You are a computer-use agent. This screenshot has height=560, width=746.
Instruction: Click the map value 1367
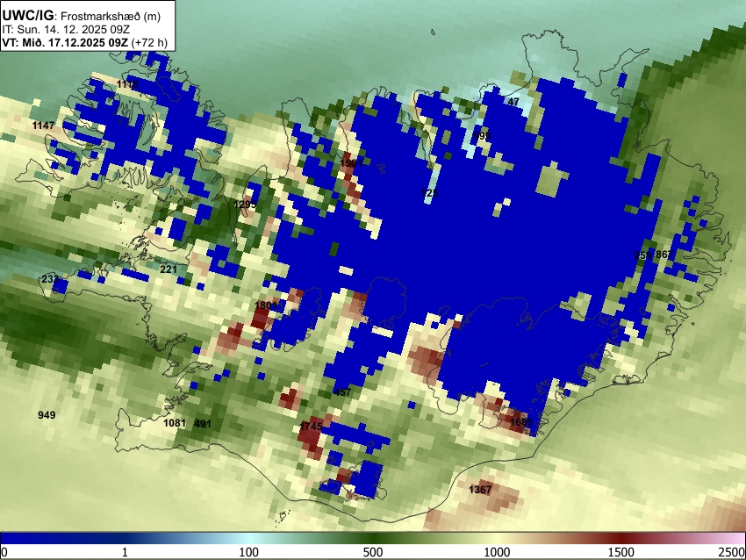coord(480,490)
